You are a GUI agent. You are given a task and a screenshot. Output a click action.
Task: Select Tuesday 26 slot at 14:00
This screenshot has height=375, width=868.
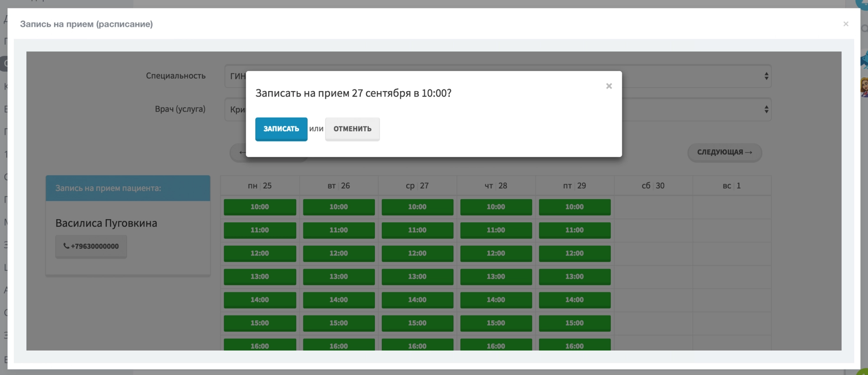pos(339,300)
